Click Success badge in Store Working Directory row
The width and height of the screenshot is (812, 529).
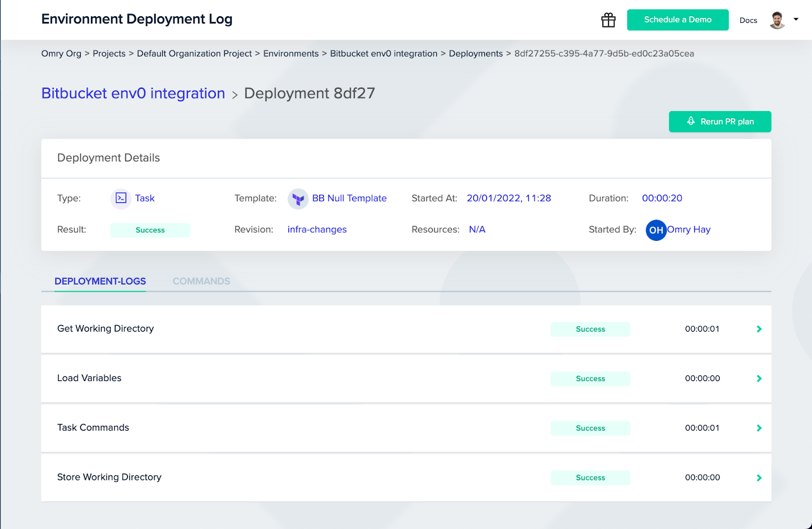tap(590, 478)
